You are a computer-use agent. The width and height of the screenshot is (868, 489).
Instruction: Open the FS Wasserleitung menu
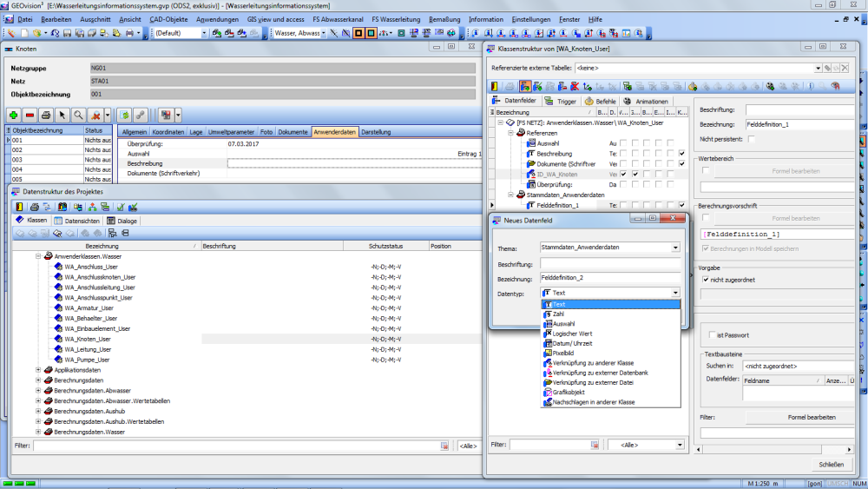(x=396, y=19)
